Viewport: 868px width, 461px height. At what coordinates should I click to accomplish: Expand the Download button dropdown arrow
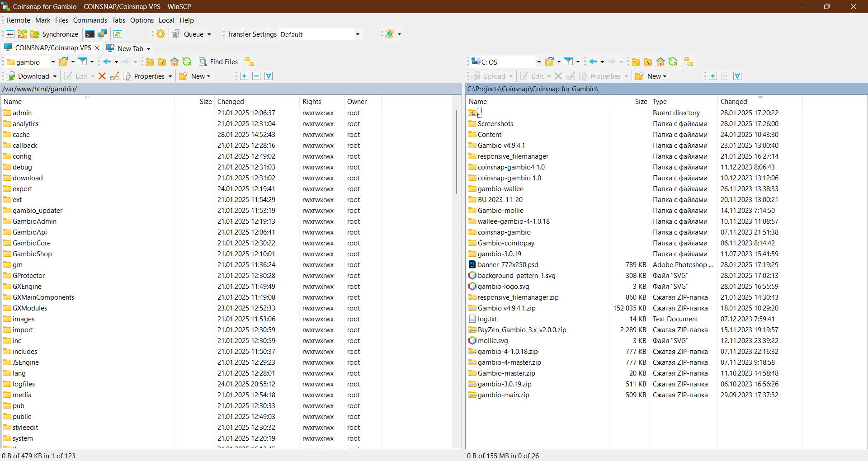(x=55, y=76)
